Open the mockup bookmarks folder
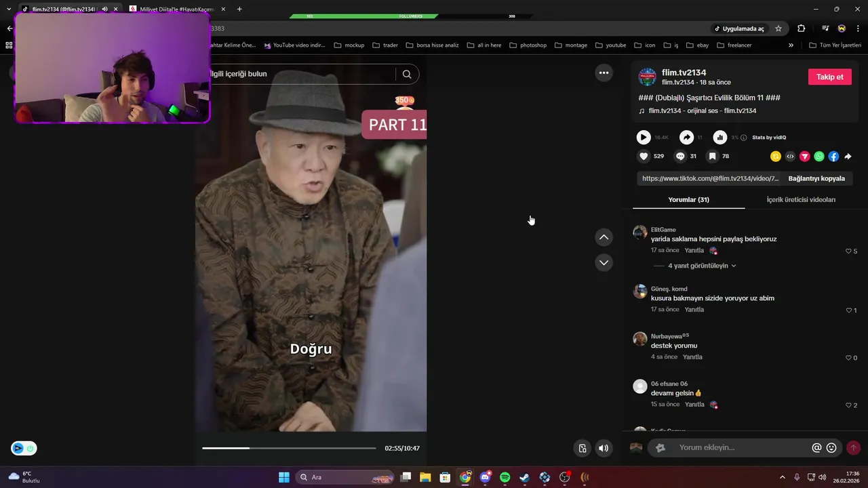Viewport: 868px width, 488px height. [349, 45]
